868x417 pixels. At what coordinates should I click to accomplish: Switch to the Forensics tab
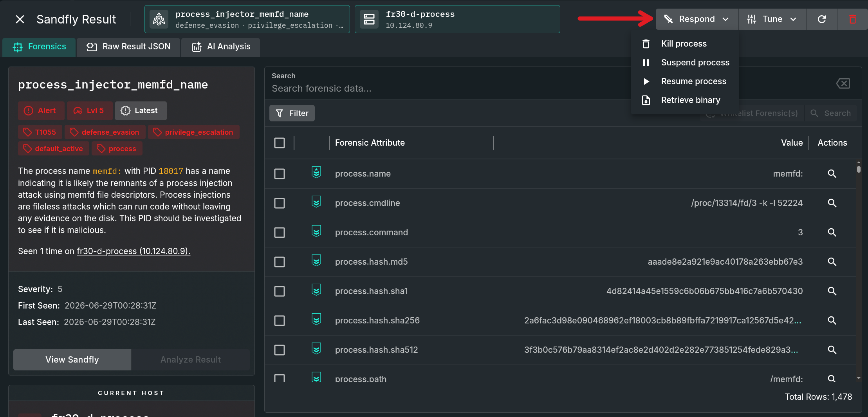pyautogui.click(x=39, y=47)
